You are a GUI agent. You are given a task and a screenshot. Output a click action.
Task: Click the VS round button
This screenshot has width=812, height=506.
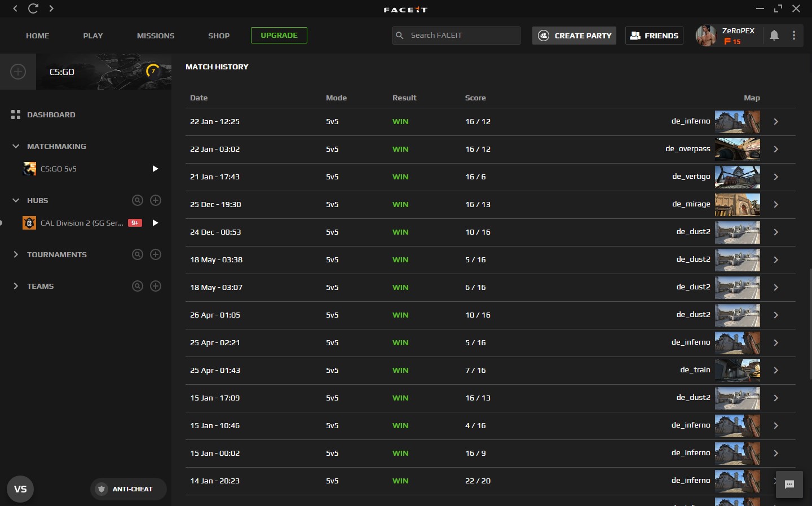point(20,489)
